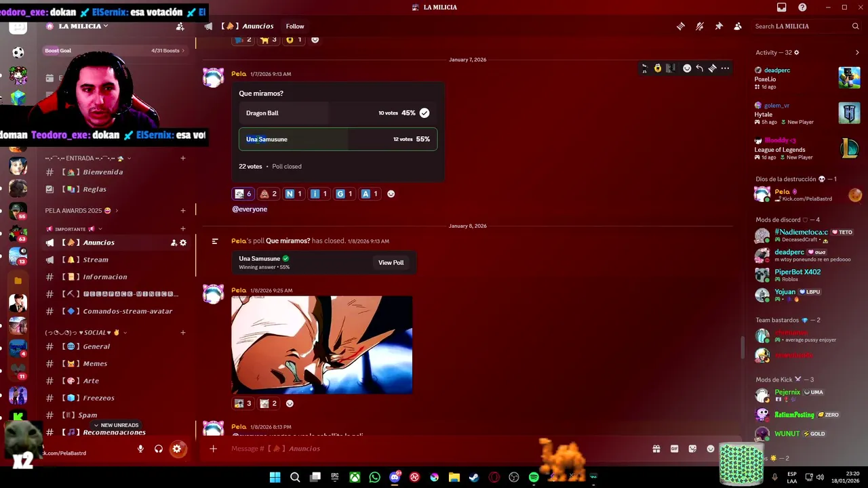Image resolution: width=868 pixels, height=488 pixels.
Task: Open Anuncios channel settings gear
Action: coord(183,243)
